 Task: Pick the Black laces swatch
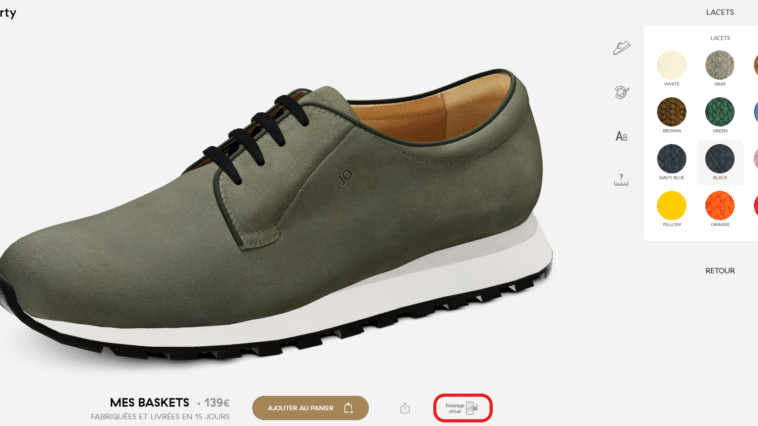point(720,159)
